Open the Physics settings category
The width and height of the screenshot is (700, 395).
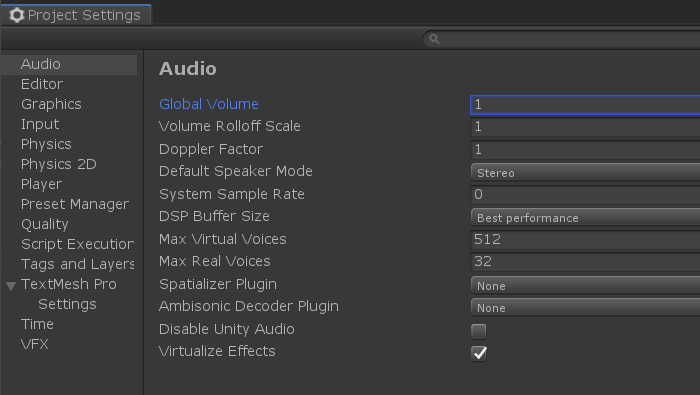tap(46, 145)
